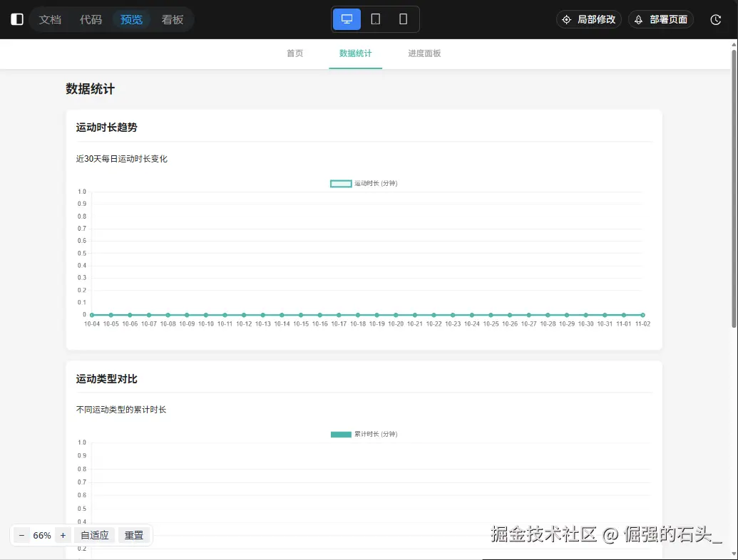
Task: Toggle the sidebar panel icon
Action: [17, 19]
